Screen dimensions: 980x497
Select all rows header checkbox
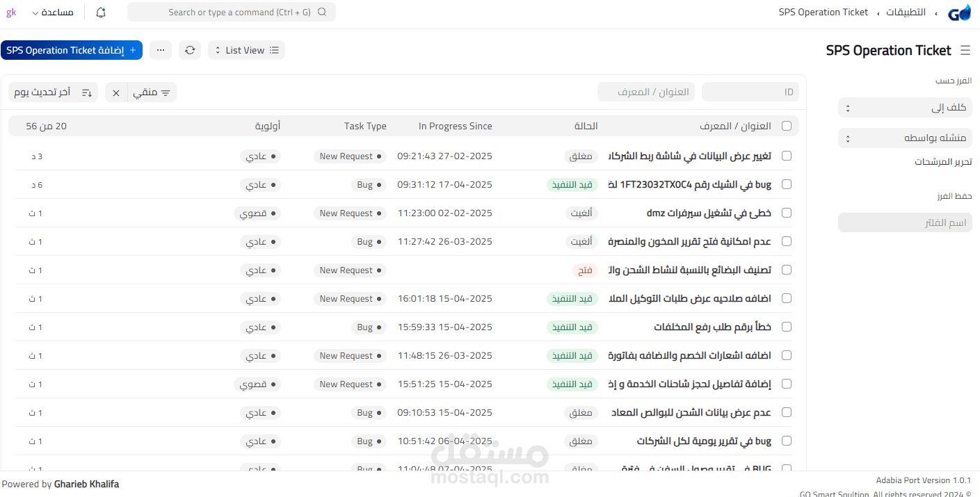tap(787, 126)
